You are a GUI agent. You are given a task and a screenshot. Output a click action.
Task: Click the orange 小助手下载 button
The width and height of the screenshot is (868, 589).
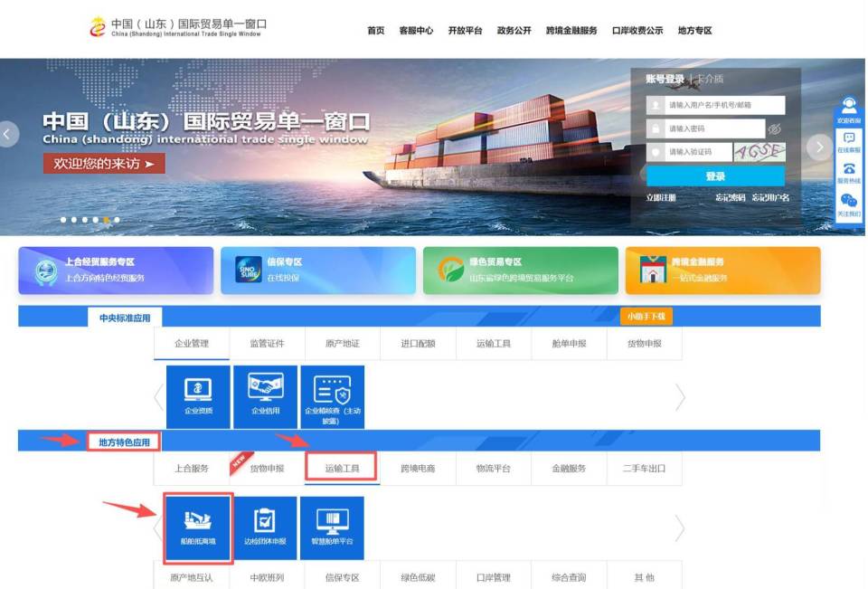(x=646, y=317)
